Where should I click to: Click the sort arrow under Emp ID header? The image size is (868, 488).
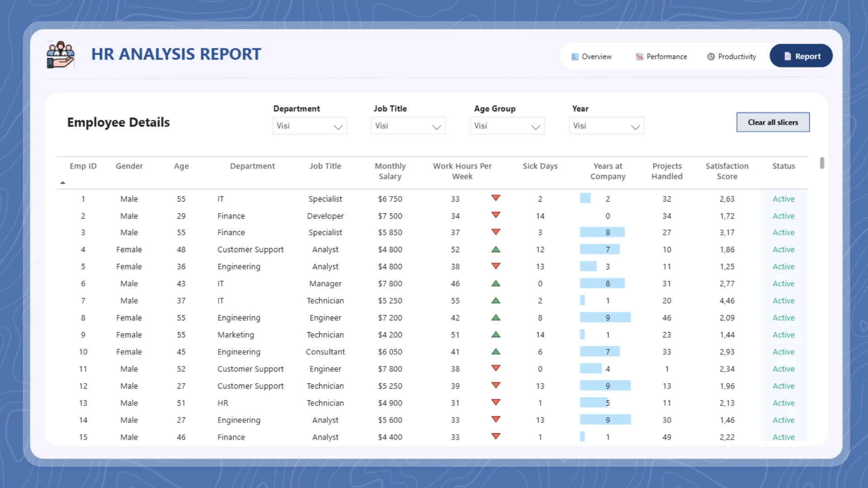[x=63, y=182]
